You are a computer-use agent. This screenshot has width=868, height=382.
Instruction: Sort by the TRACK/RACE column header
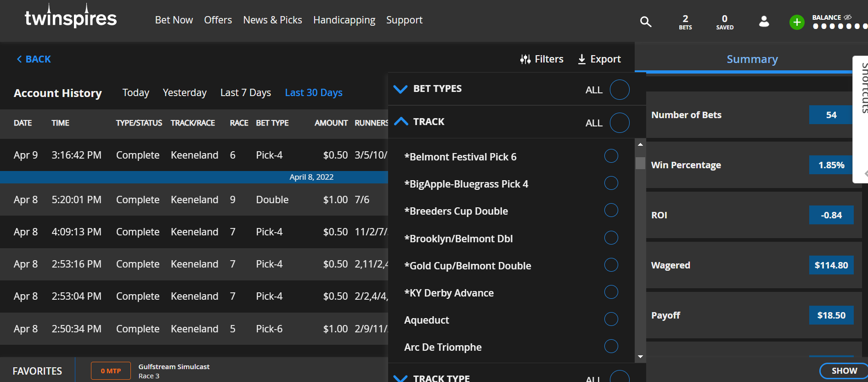[x=193, y=123]
